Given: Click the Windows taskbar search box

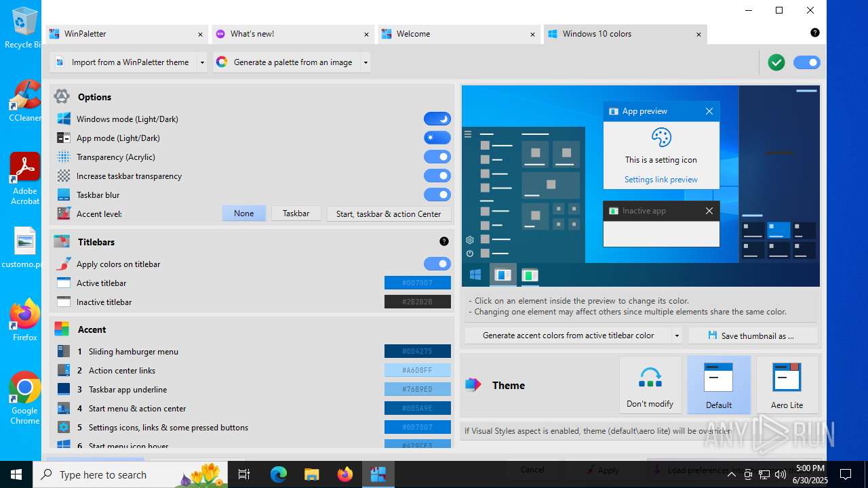Looking at the screenshot, I should 131,474.
